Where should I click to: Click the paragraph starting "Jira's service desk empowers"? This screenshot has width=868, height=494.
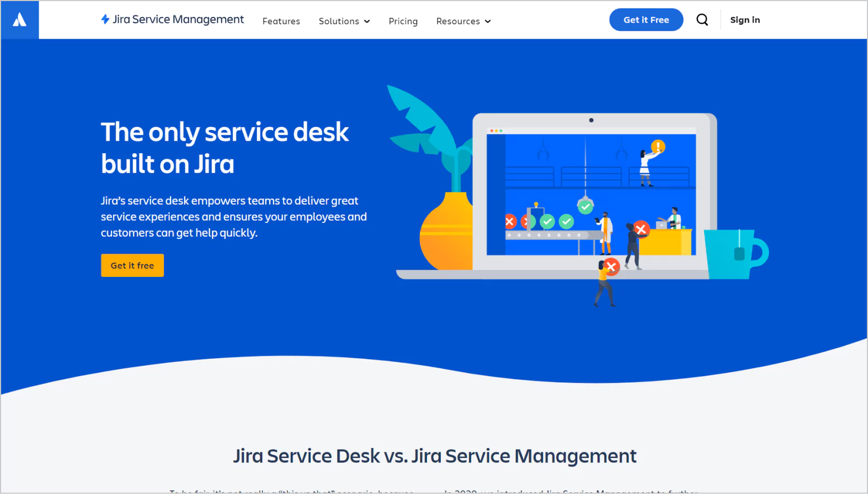(x=234, y=217)
